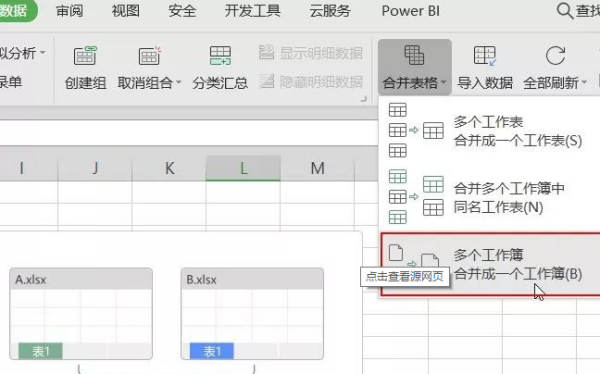Click the 导入数据 icon
The width and height of the screenshot is (600, 374).
pyautogui.click(x=485, y=56)
